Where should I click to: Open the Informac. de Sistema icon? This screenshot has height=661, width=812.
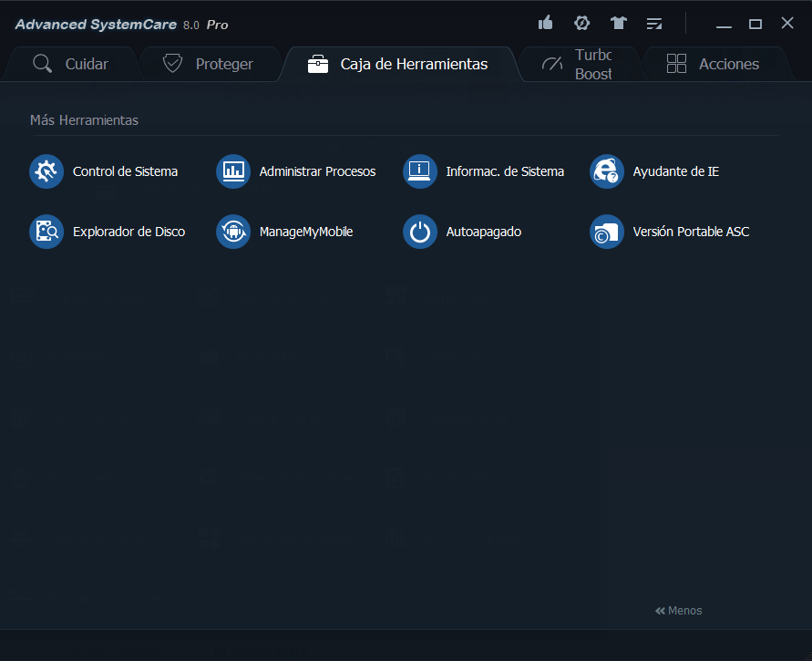tap(420, 171)
